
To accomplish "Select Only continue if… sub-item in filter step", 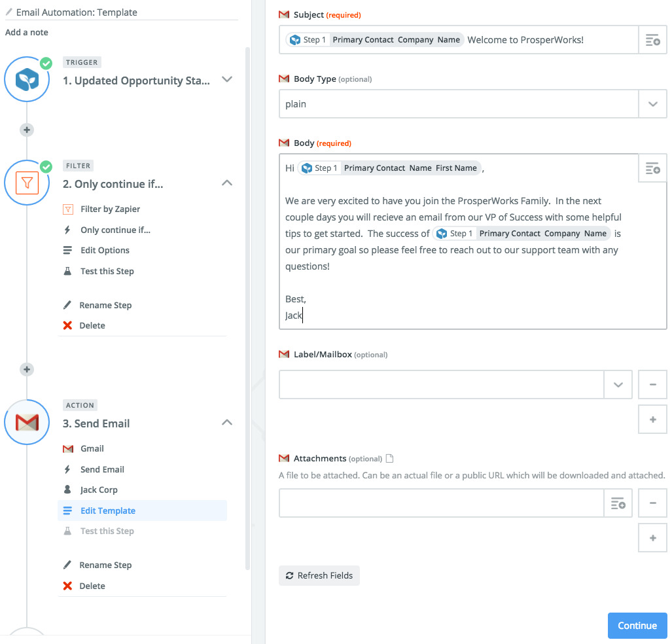I will point(115,230).
